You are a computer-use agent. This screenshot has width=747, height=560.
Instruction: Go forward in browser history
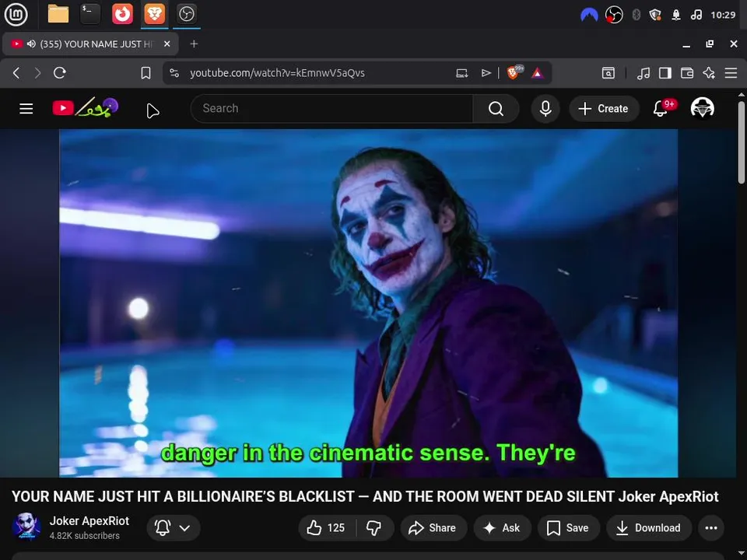(x=37, y=73)
